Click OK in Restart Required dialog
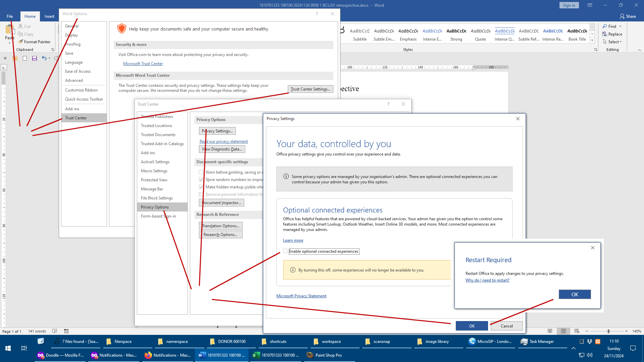The height and width of the screenshot is (362, 644). (x=575, y=294)
